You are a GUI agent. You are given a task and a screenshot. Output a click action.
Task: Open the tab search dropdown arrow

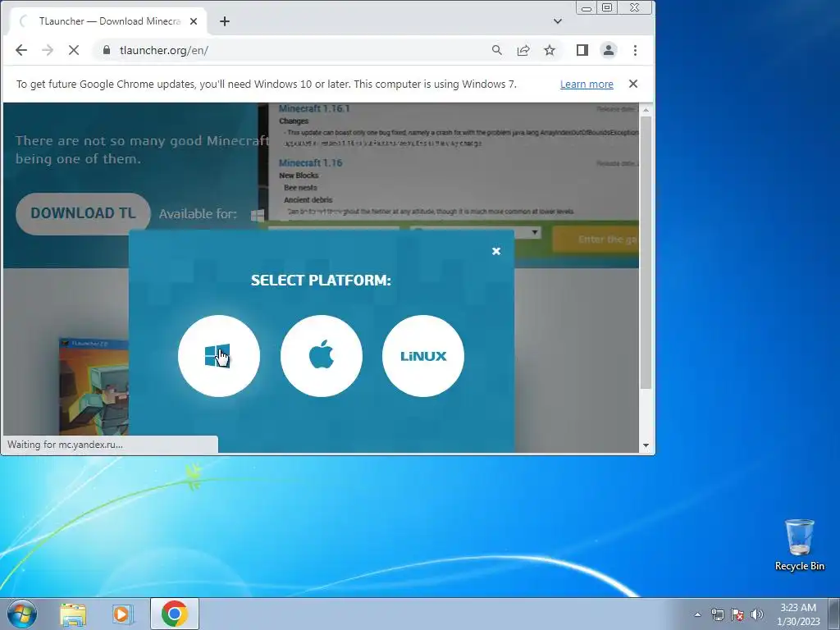pos(558,21)
